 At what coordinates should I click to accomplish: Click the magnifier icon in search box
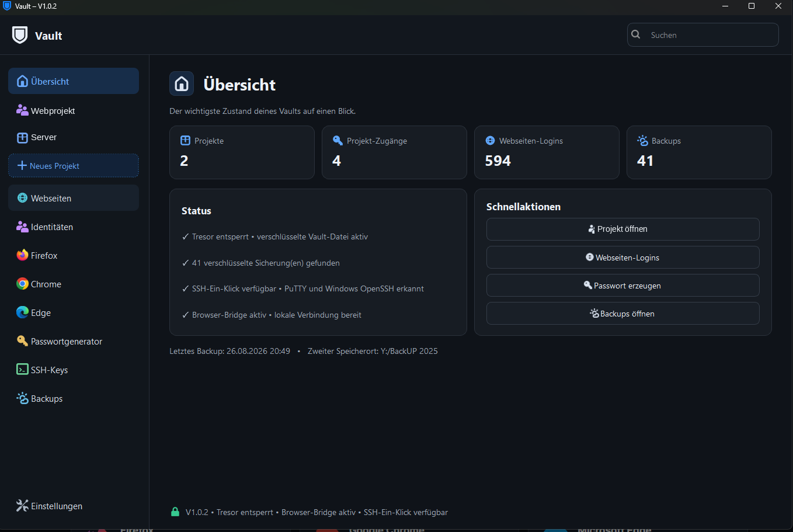636,34
